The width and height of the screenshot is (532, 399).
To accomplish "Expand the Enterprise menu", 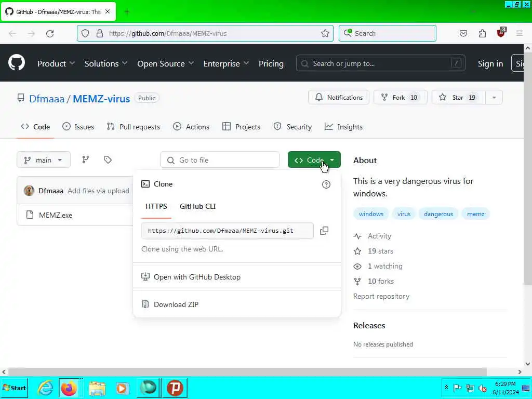I will click(x=226, y=63).
